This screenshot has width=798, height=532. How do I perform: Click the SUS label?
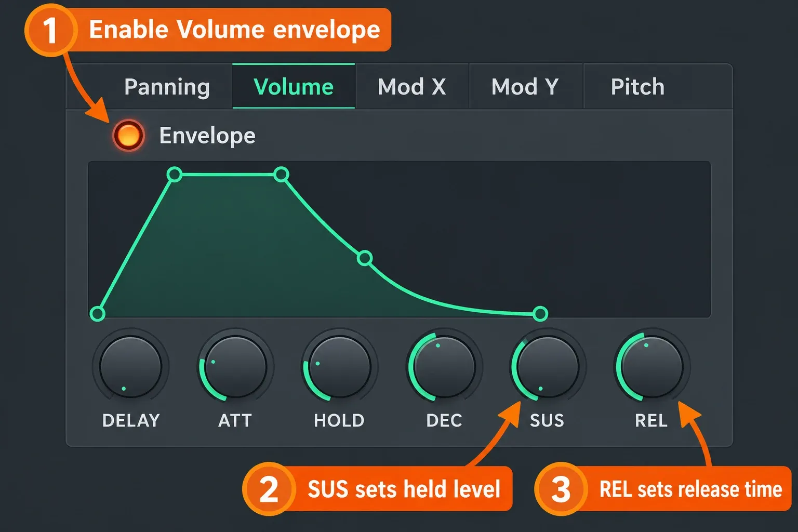click(x=547, y=420)
